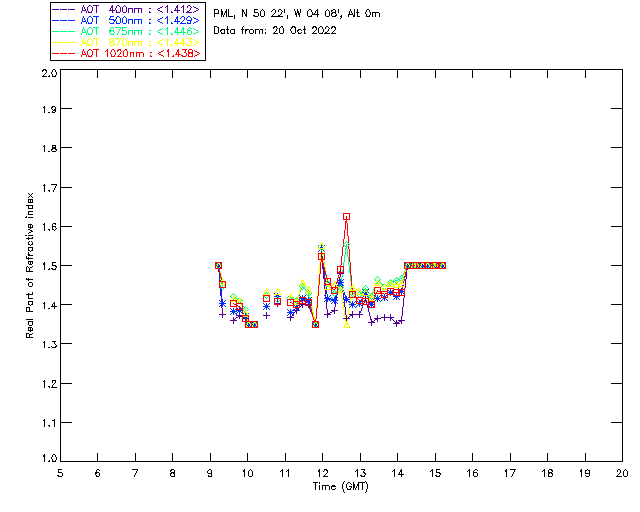This screenshot has width=640, height=512.
Task: Click the 1.2 y-axis tick label
Action: [x=49, y=384]
